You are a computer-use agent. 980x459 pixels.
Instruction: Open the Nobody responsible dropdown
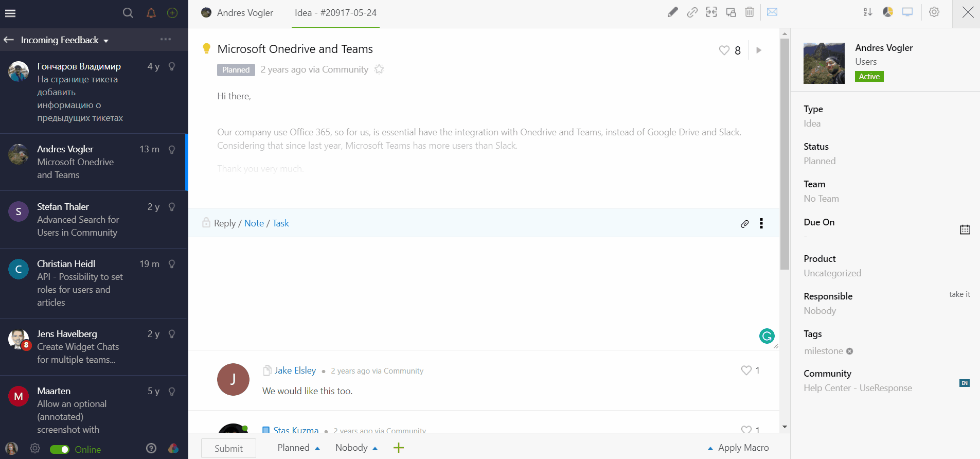click(357, 448)
